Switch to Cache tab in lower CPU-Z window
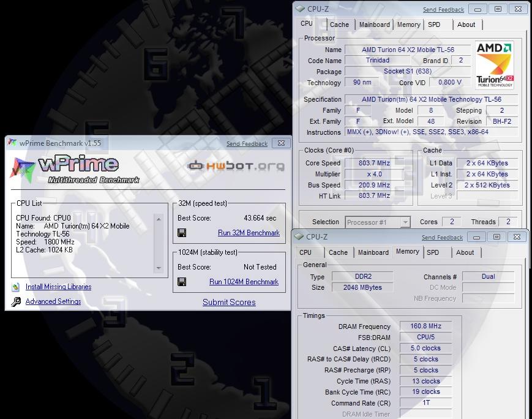The height and width of the screenshot is (419, 532). click(338, 252)
